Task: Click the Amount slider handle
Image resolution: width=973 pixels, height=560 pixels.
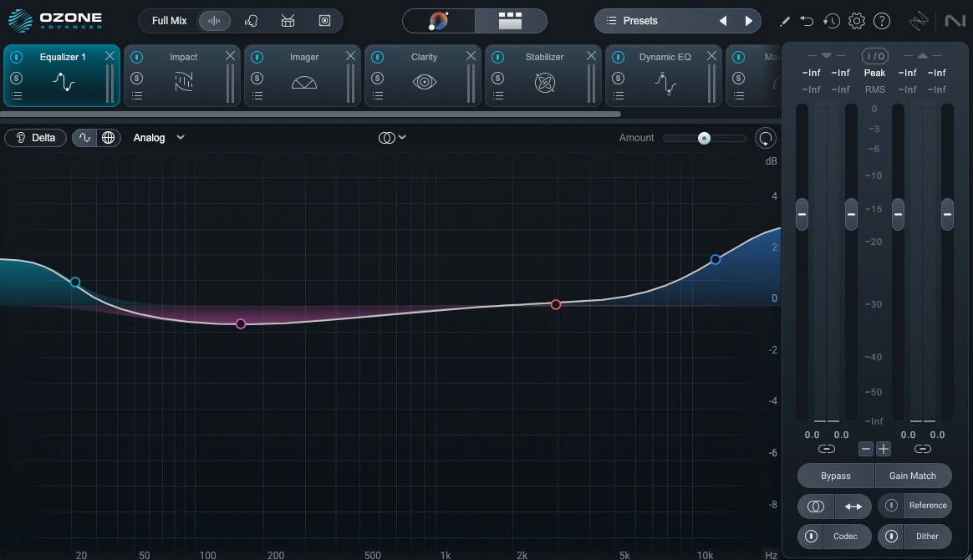Action: pos(704,138)
